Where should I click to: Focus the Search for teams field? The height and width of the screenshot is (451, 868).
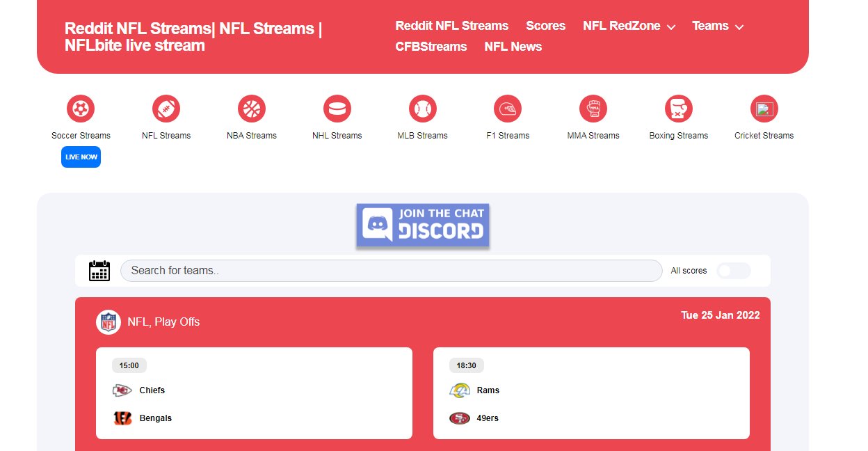[x=392, y=271]
